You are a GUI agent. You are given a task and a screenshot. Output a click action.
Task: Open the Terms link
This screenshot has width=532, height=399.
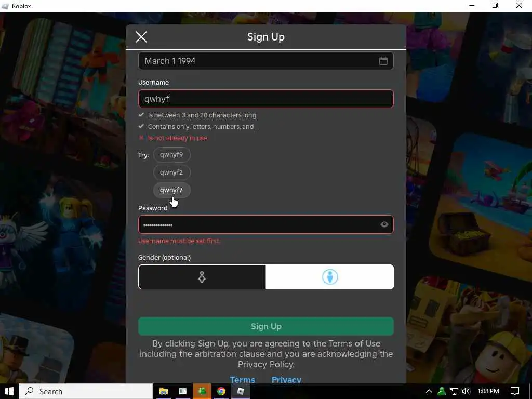pyautogui.click(x=242, y=380)
